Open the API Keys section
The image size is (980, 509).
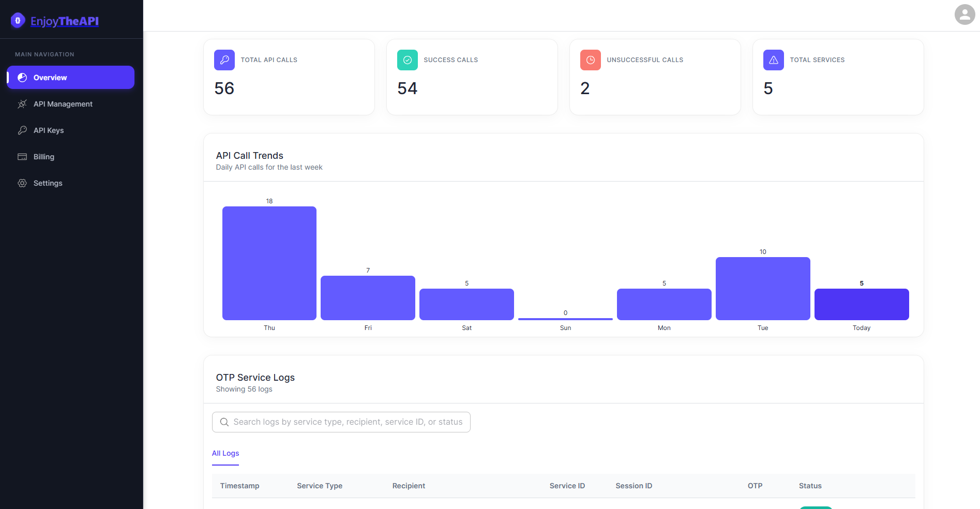[49, 130]
